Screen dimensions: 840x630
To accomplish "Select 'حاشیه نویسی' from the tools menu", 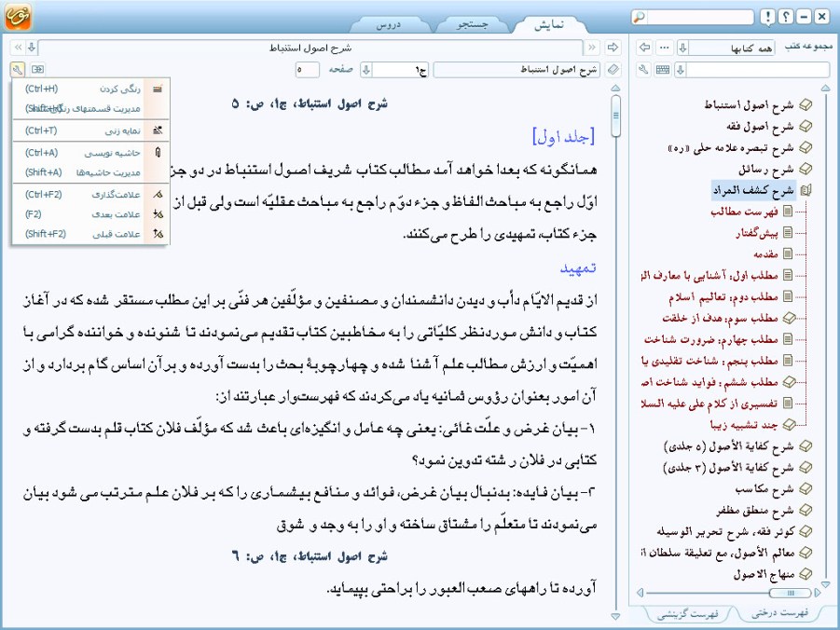I will tap(111, 152).
